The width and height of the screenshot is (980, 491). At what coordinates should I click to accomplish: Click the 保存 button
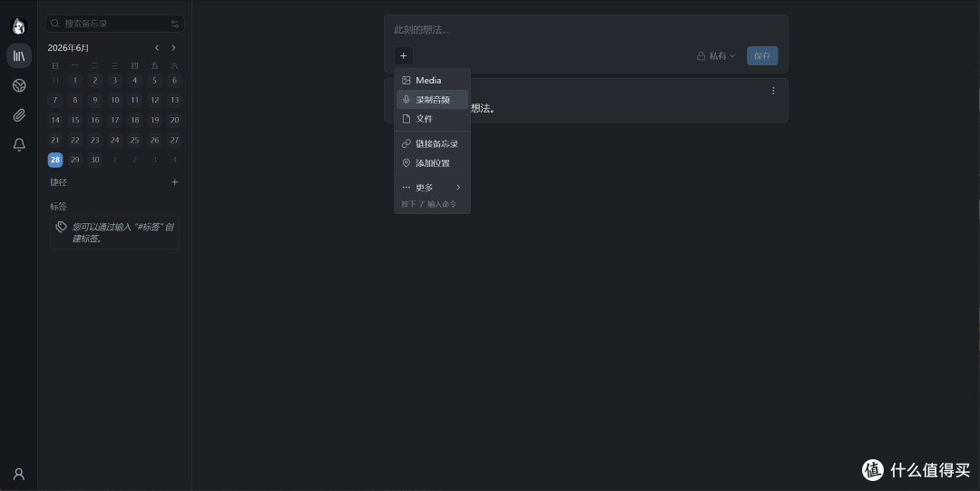tap(762, 55)
